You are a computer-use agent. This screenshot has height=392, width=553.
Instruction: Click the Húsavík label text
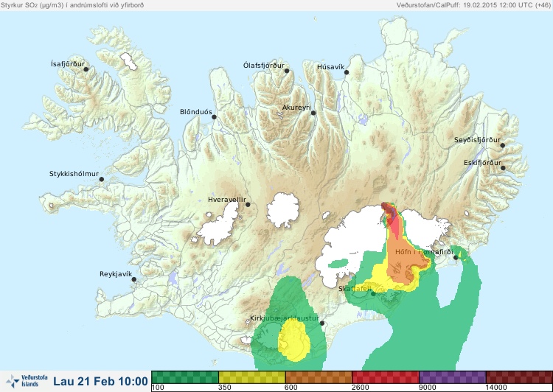tap(330, 67)
